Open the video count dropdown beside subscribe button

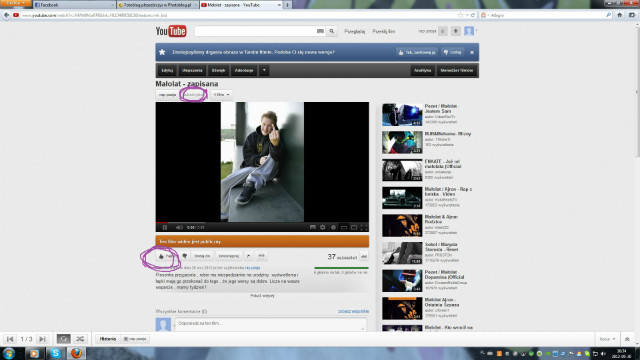[x=221, y=95]
